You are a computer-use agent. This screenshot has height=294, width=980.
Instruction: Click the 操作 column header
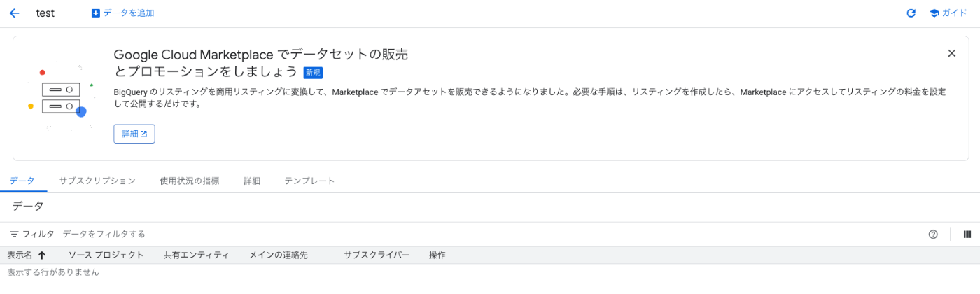pyautogui.click(x=437, y=255)
